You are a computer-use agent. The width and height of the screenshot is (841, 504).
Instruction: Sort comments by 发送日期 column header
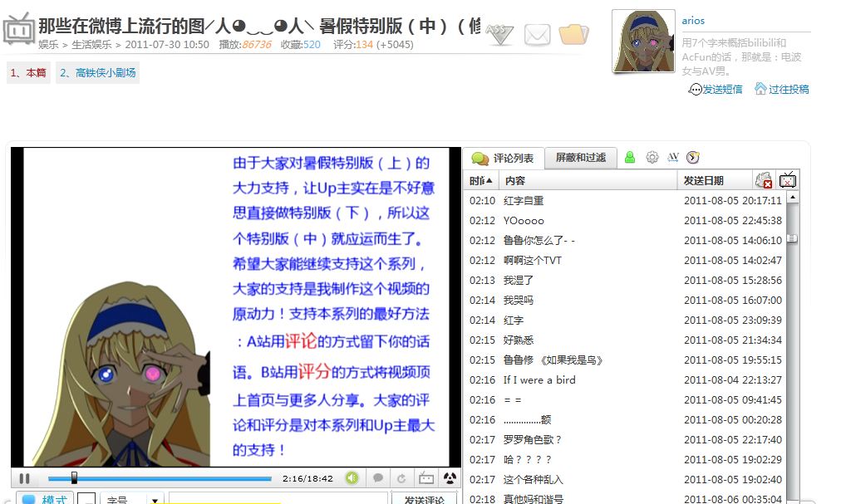715,181
